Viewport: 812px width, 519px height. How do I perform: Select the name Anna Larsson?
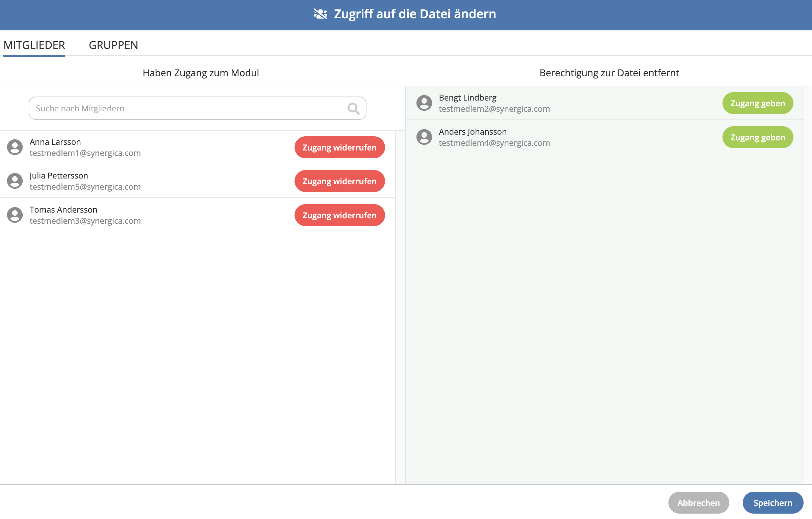(55, 142)
